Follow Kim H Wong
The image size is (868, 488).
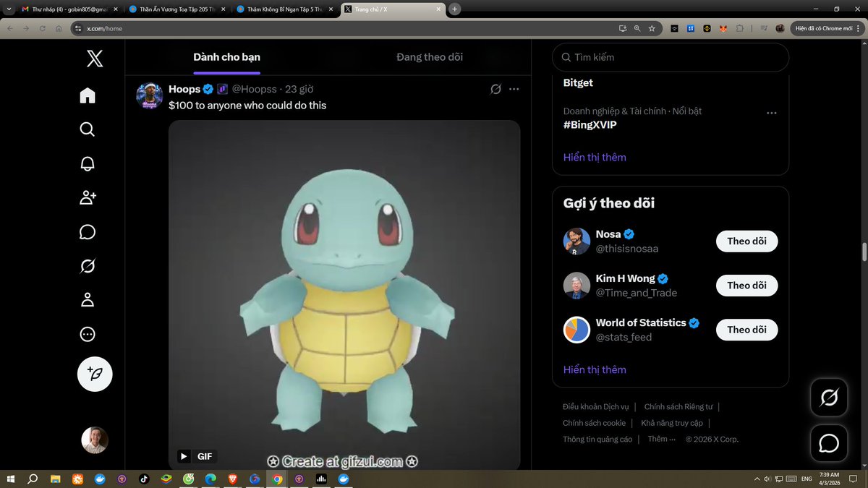(746, 286)
